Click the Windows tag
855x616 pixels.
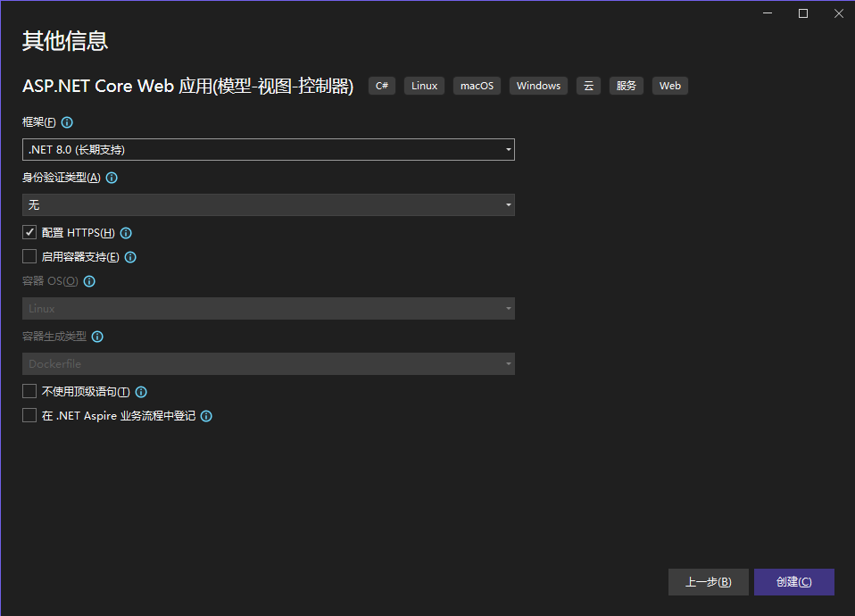[x=538, y=86]
